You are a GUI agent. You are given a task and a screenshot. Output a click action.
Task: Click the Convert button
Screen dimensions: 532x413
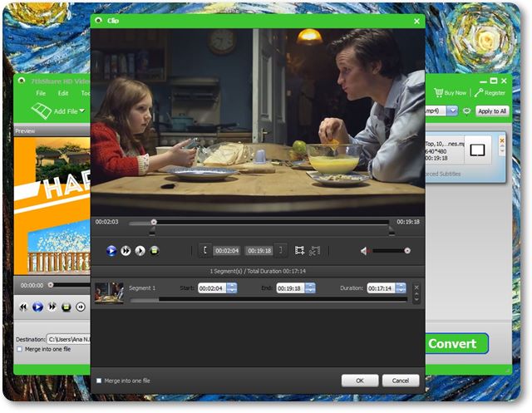(457, 343)
